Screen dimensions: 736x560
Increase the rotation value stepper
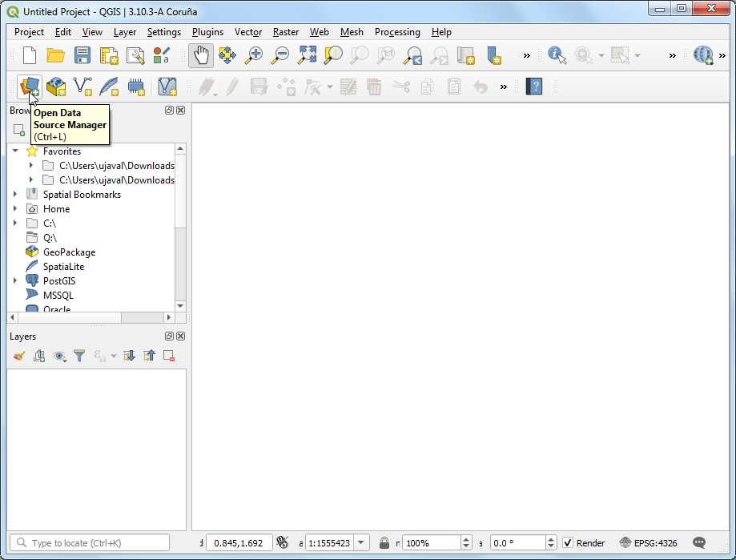[552, 539]
